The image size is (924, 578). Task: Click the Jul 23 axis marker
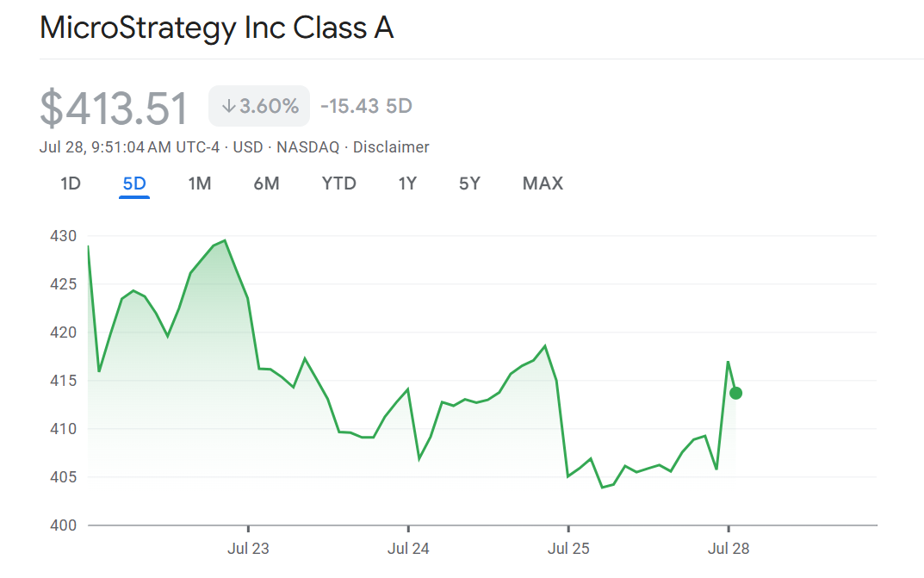click(248, 549)
